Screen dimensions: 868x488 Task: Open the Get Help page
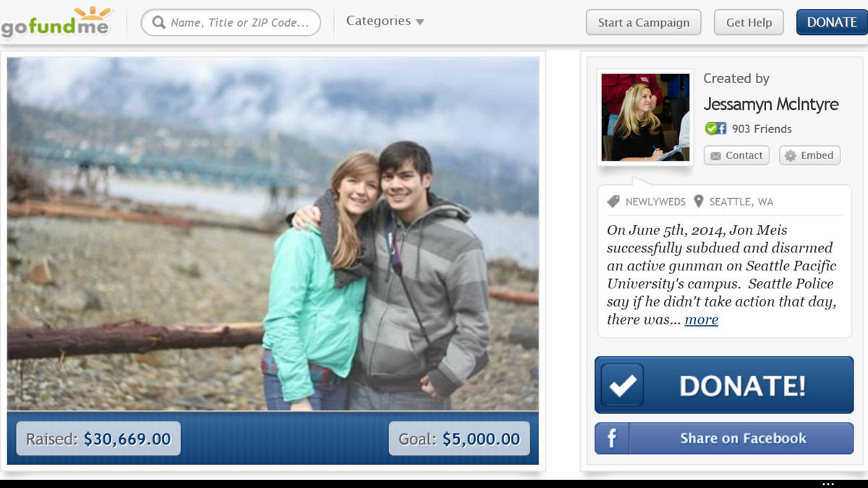pyautogui.click(x=749, y=22)
